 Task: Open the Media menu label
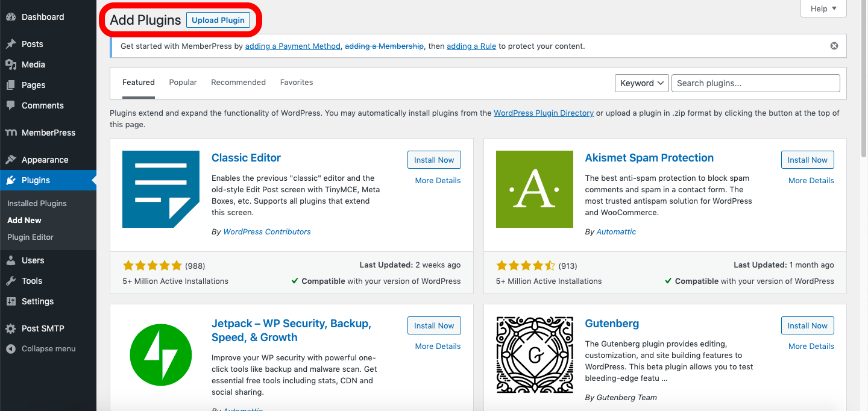pos(33,64)
